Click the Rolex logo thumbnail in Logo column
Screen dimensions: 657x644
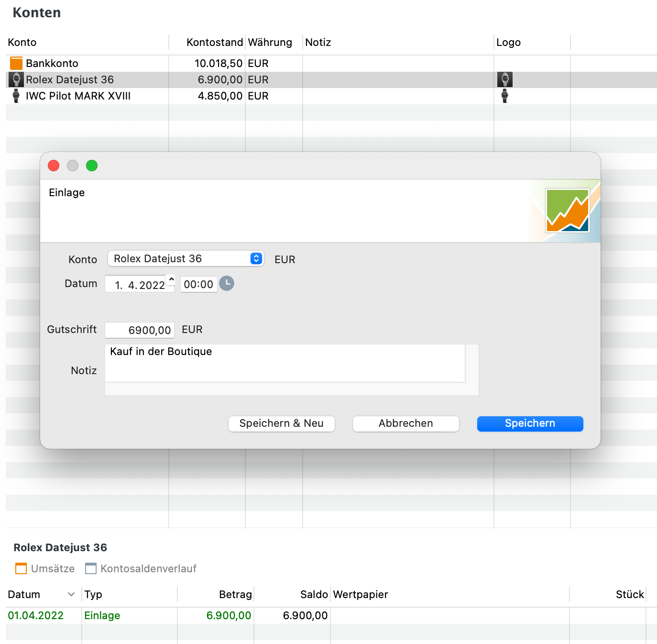505,79
